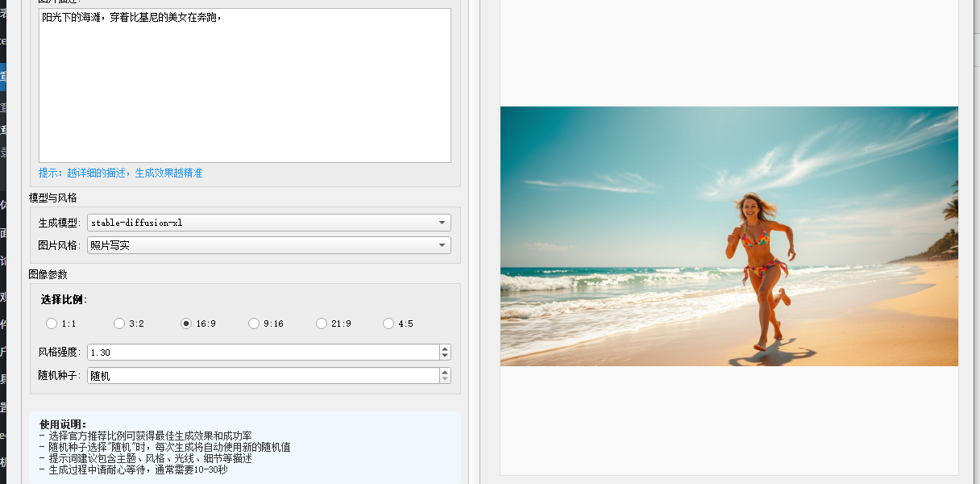The height and width of the screenshot is (484, 980).
Task: Click the 生成模型 label
Action: click(60, 223)
